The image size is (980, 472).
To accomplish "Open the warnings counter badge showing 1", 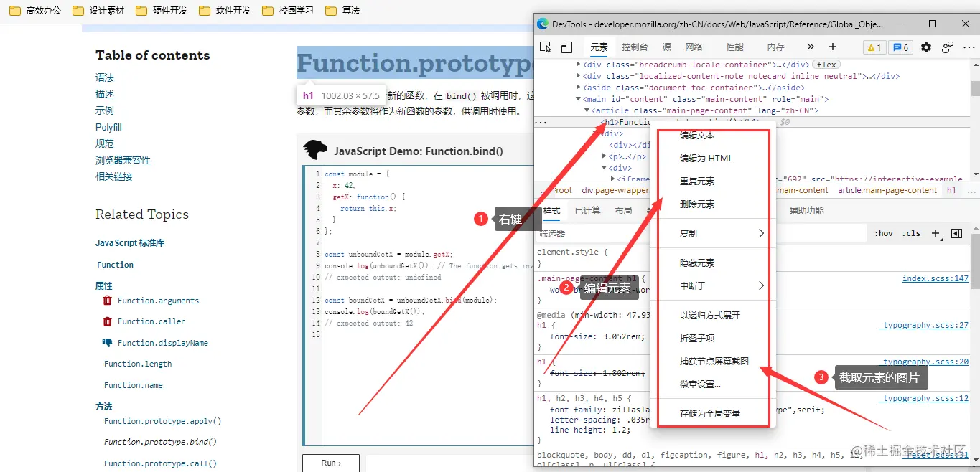I will click(x=874, y=47).
